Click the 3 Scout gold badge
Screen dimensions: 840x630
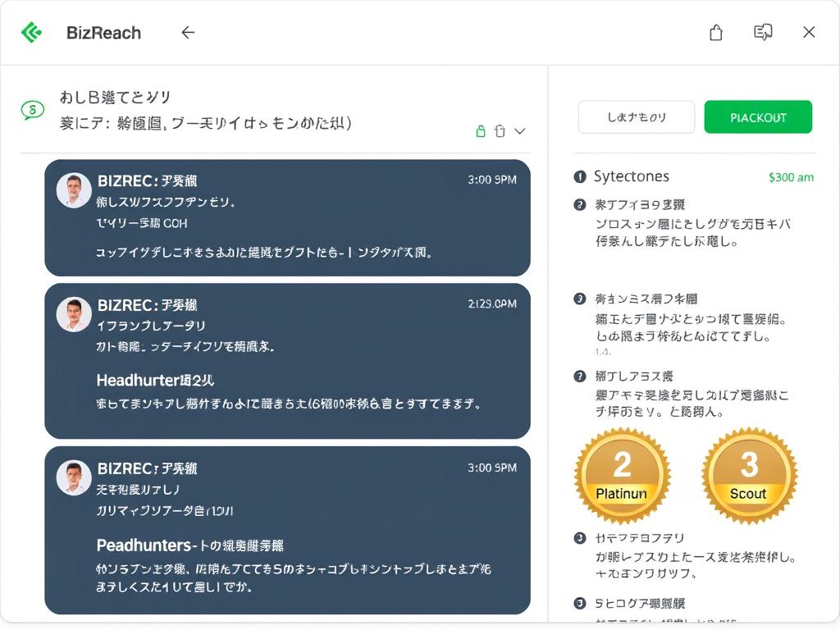tap(750, 476)
